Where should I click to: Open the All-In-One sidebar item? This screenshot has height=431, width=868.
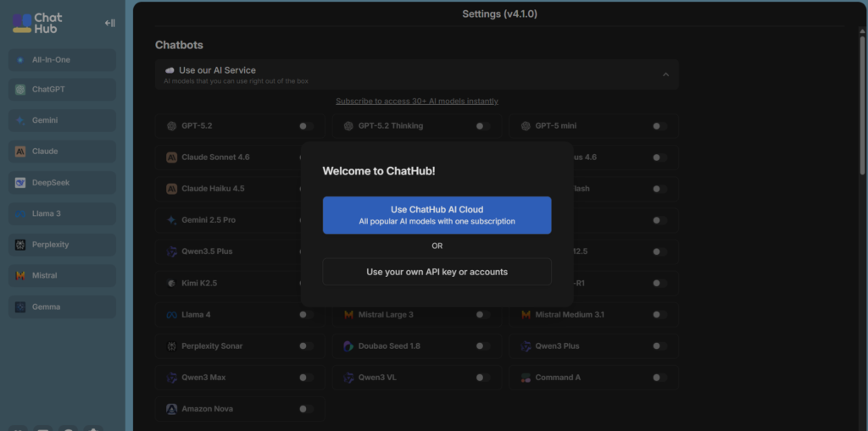[x=62, y=60]
